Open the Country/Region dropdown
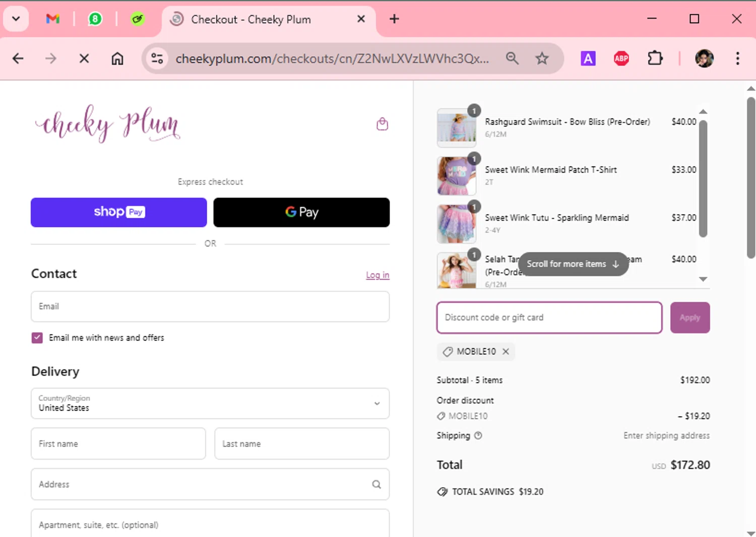Screen dimensions: 756x537 [x=210, y=404]
